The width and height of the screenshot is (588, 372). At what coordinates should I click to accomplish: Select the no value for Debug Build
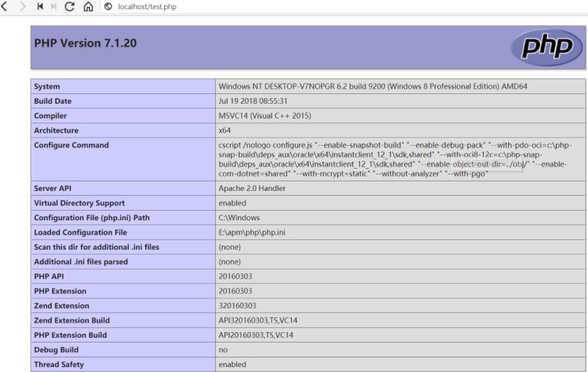(223, 350)
